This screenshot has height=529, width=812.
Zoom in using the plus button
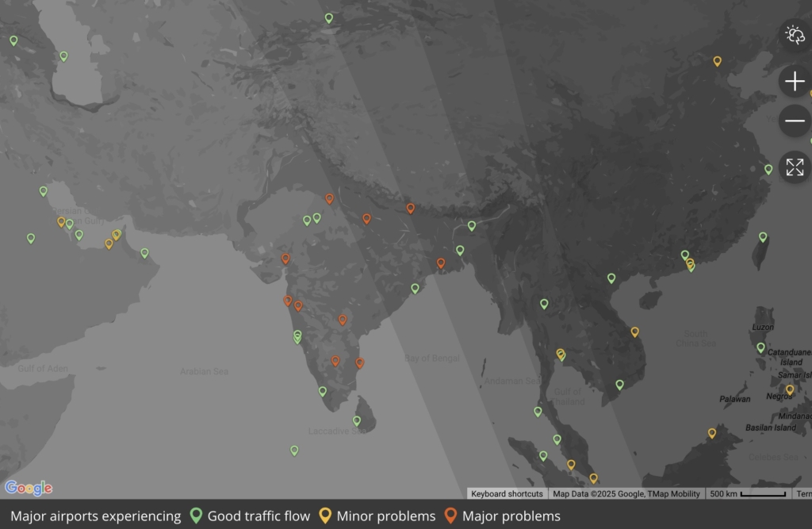click(794, 81)
